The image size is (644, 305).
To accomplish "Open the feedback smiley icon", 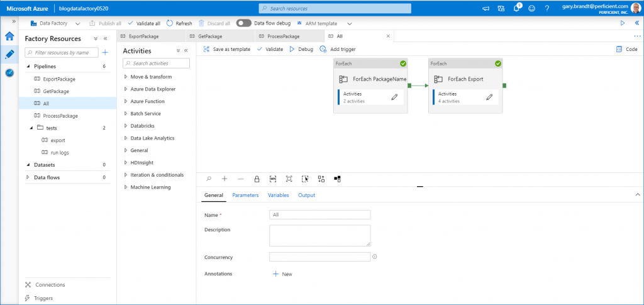I will point(531,8).
